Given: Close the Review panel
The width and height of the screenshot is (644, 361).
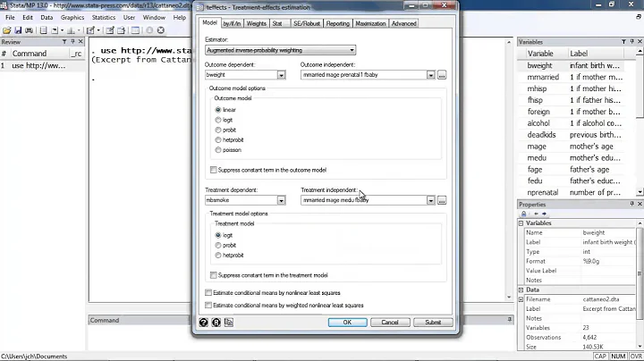Looking at the screenshot, I should [x=80, y=42].
